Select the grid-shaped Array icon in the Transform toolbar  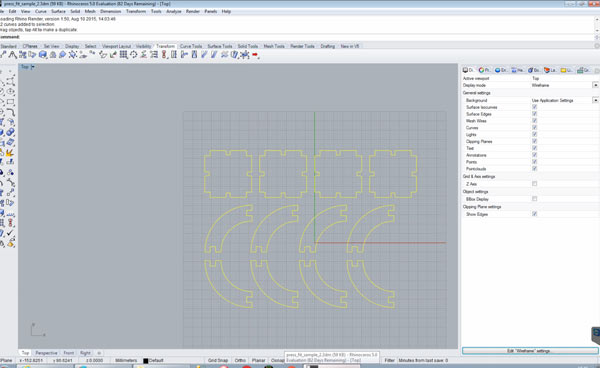point(123,55)
